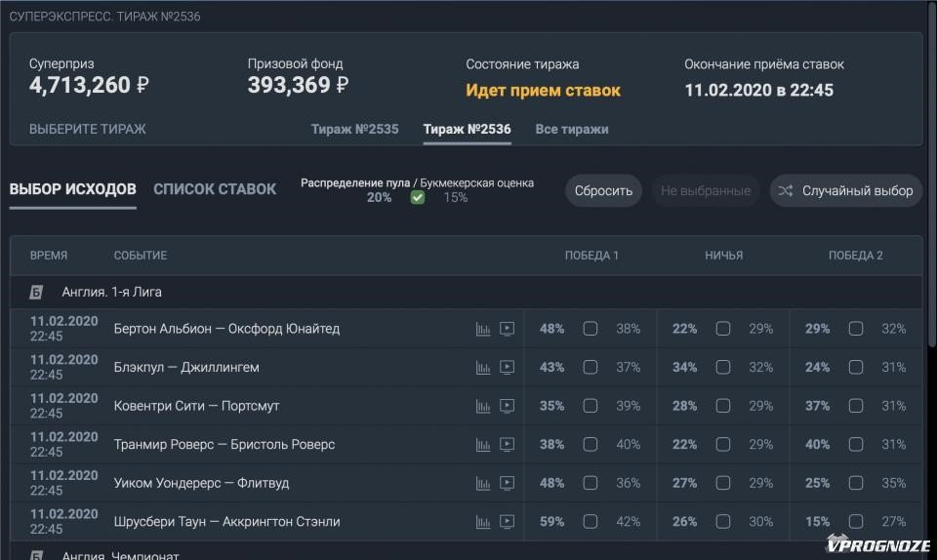This screenshot has width=937, height=560.
Task: Click the Случайный выбор button
Action: coord(846,191)
